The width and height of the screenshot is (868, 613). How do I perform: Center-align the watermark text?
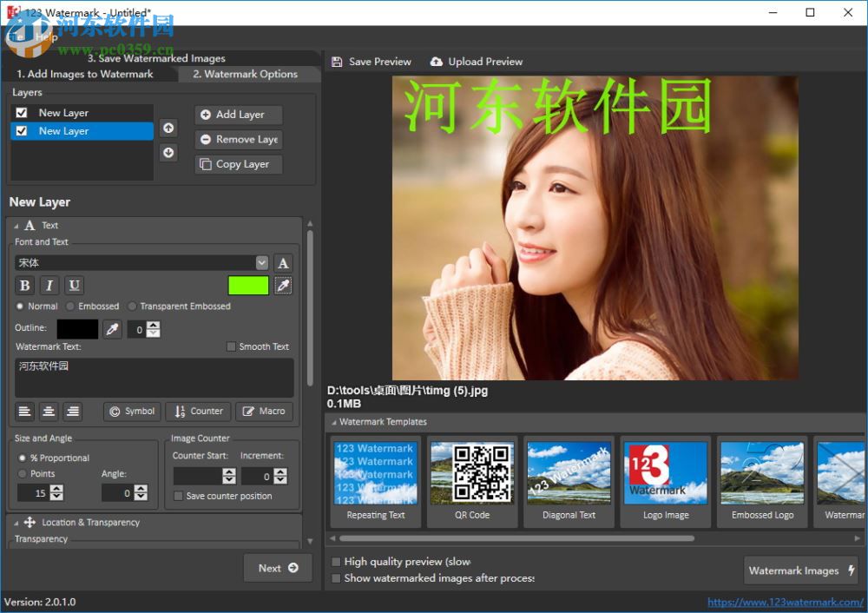[49, 411]
